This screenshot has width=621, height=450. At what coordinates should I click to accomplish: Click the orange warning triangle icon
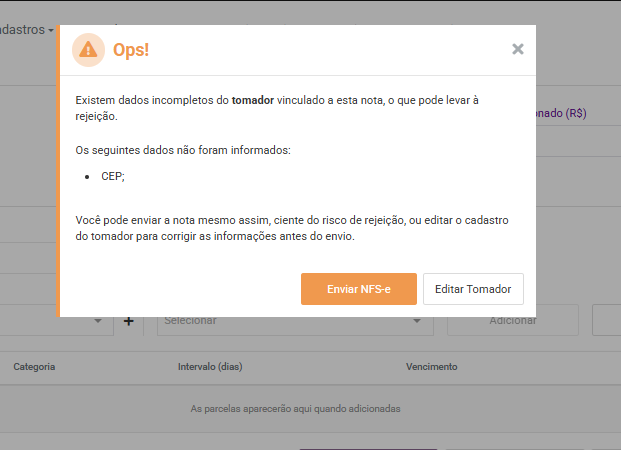coord(88,50)
